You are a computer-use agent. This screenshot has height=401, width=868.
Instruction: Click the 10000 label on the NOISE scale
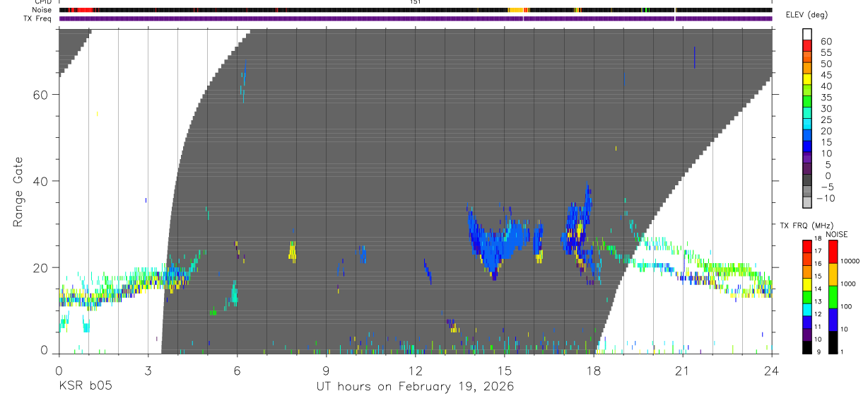coord(850,261)
